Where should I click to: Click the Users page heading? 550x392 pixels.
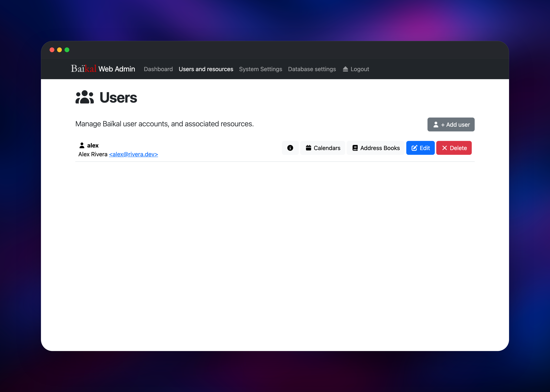[118, 97]
